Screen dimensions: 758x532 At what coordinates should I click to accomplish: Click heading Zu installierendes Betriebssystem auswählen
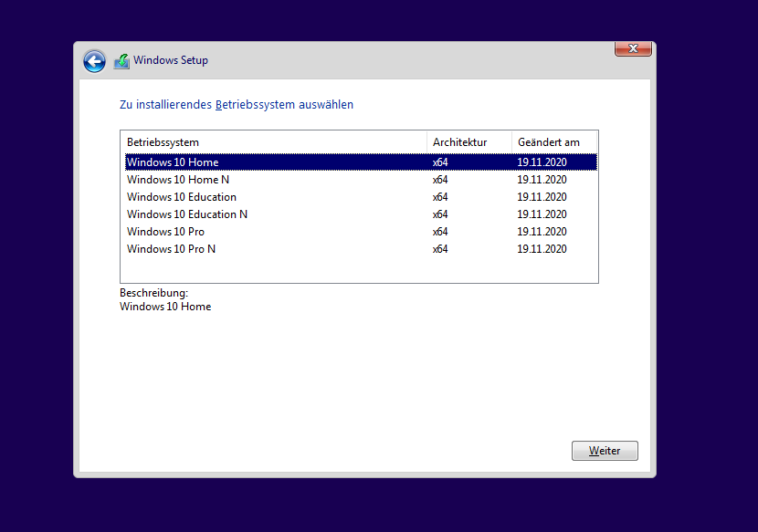click(x=237, y=105)
